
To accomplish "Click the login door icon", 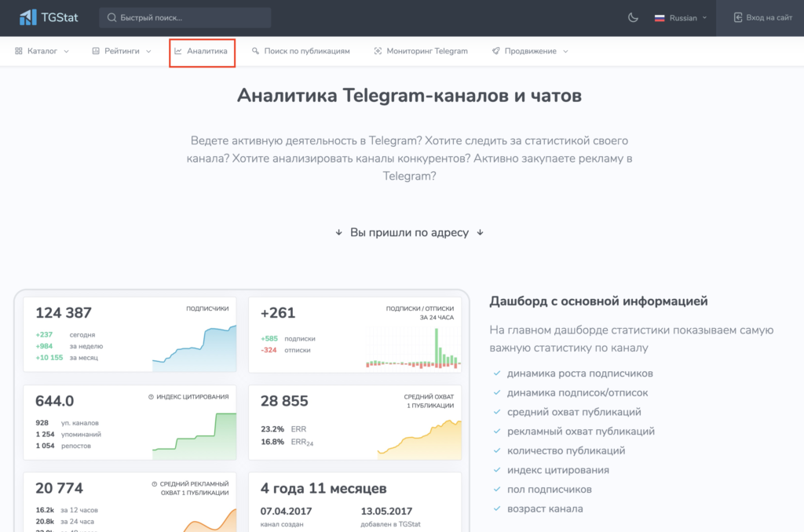I will pyautogui.click(x=738, y=17).
